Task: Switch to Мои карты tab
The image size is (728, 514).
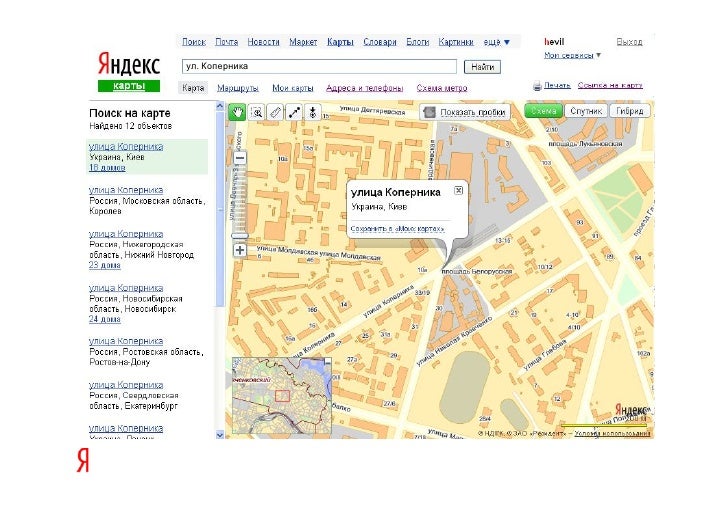Action: tap(292, 88)
